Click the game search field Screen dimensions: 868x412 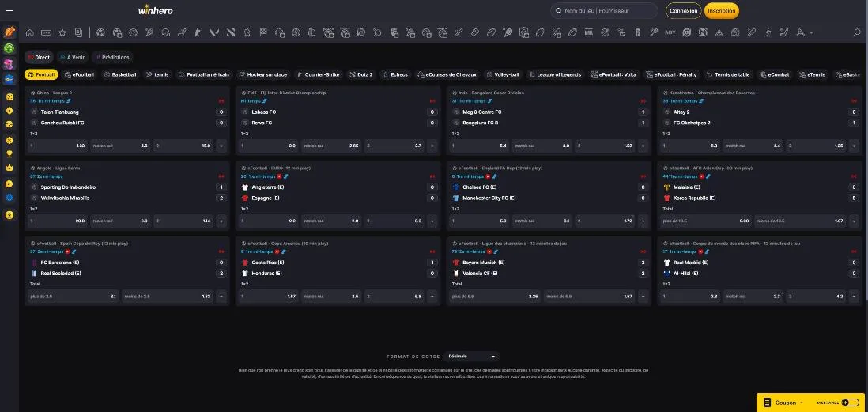tap(604, 10)
